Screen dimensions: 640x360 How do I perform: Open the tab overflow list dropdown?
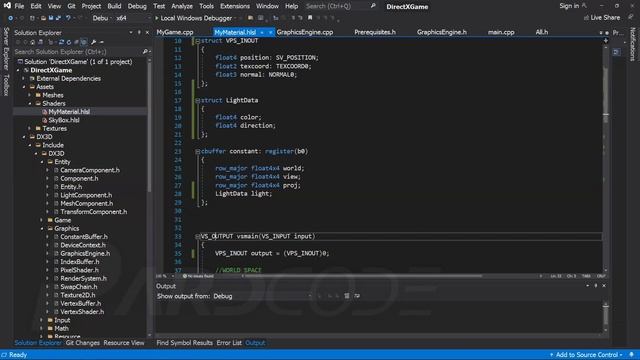point(601,33)
